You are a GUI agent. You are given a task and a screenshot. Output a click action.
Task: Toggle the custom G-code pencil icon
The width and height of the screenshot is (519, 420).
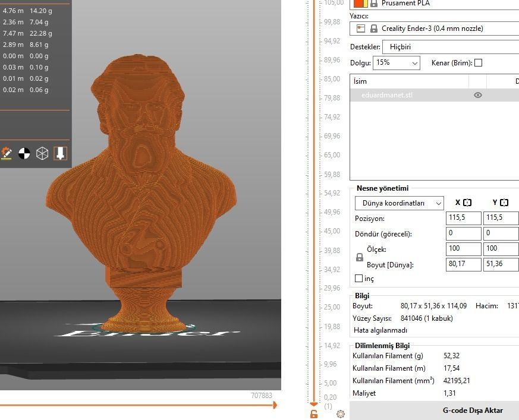pyautogui.click(x=7, y=153)
